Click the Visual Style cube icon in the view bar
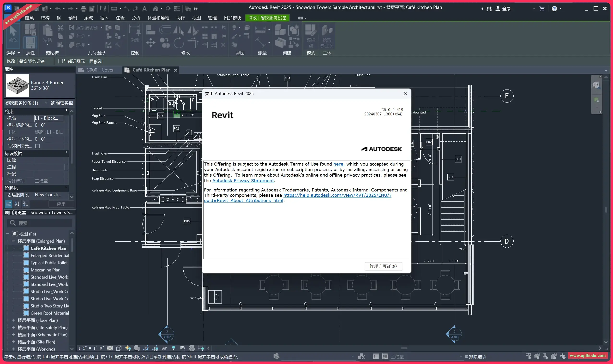The width and height of the screenshot is (613, 364). tap(119, 348)
